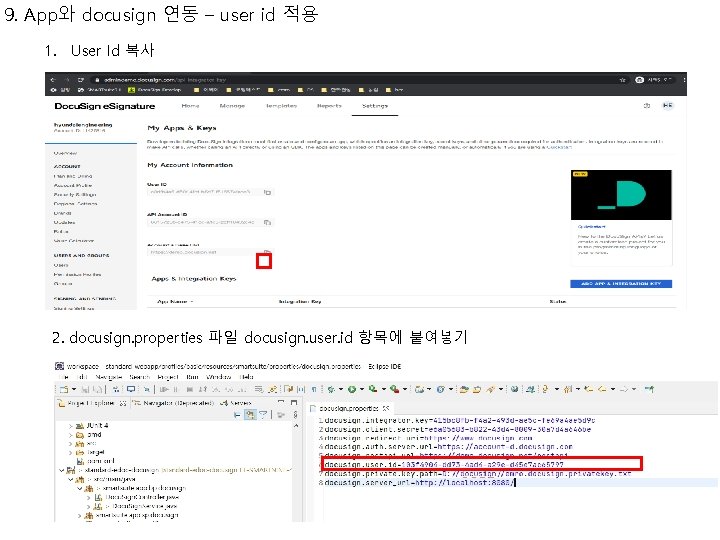The image size is (720, 540).
Task: Open Eclipse Window menu
Action: point(219,377)
